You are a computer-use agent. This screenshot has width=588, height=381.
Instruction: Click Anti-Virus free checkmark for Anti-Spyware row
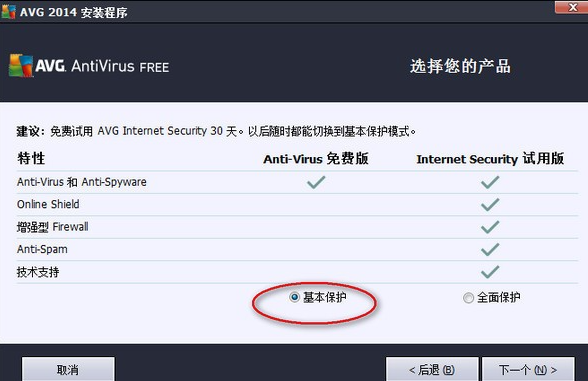pyautogui.click(x=316, y=183)
